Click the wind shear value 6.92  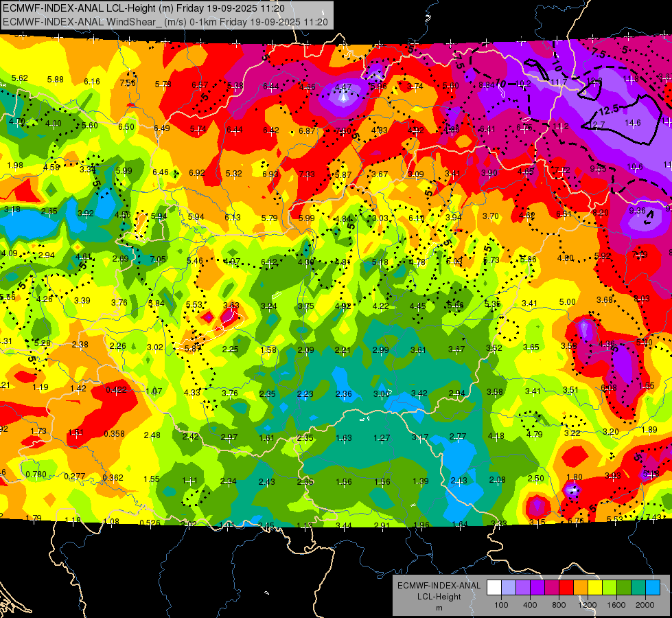(197, 173)
